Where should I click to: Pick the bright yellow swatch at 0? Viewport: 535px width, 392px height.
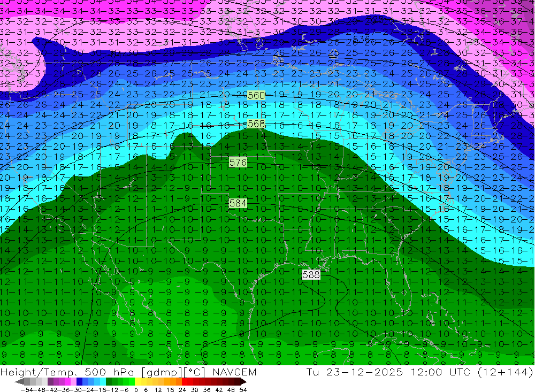click(x=138, y=382)
